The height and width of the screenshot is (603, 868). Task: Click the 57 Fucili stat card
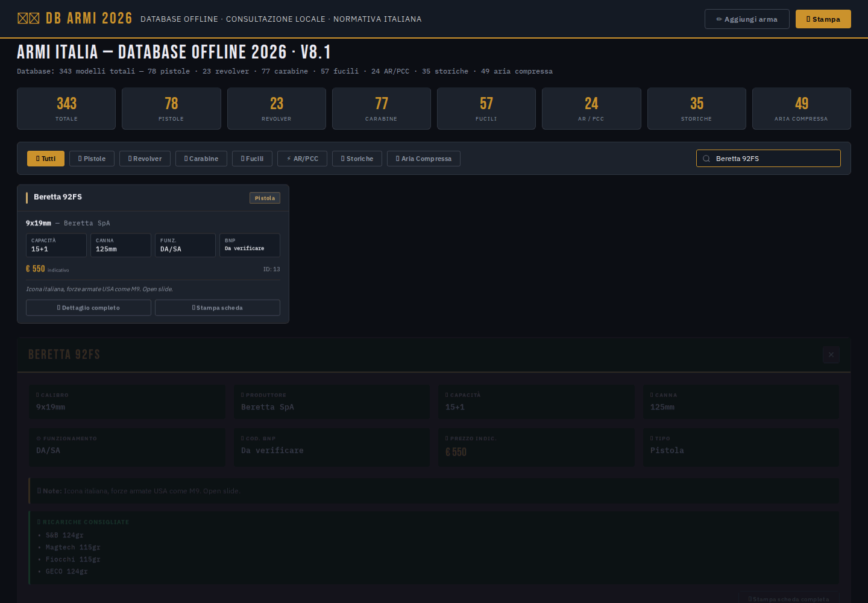click(x=486, y=109)
